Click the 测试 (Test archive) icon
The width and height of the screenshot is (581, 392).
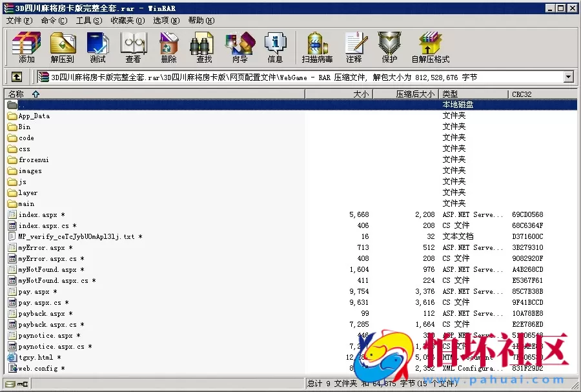97,47
